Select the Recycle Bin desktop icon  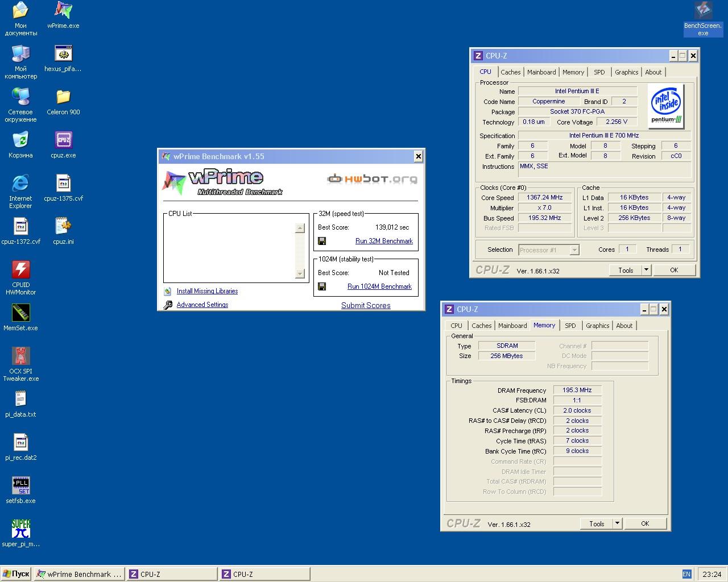[x=20, y=145]
